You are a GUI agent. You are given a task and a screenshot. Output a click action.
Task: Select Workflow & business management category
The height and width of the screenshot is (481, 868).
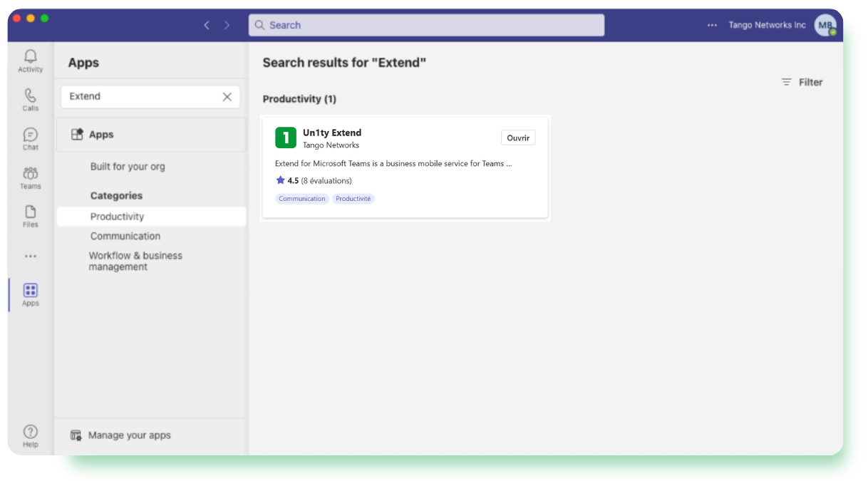pyautogui.click(x=135, y=262)
